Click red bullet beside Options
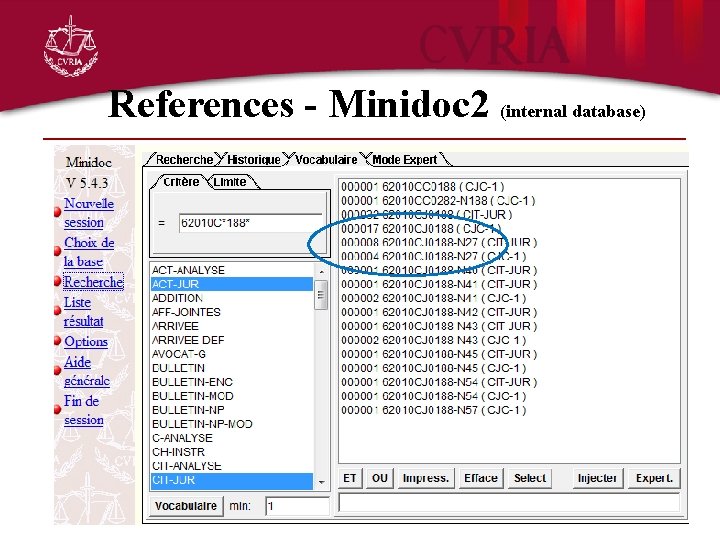720x540 pixels. tap(57, 341)
